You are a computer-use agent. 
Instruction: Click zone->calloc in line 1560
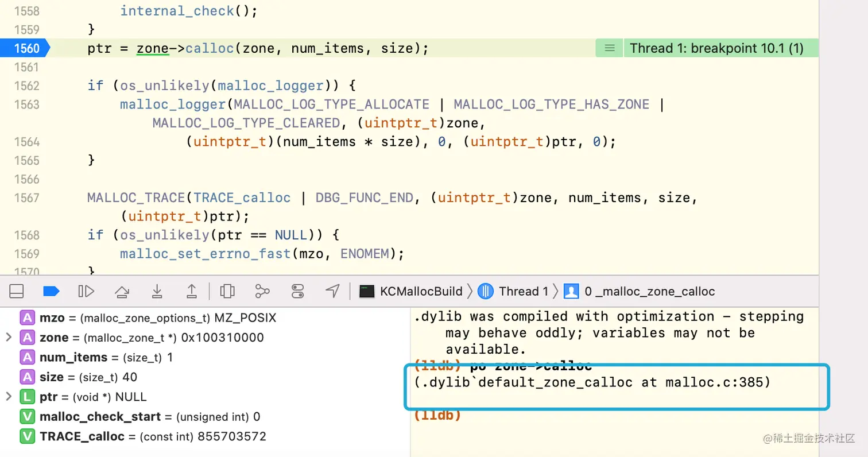point(185,48)
